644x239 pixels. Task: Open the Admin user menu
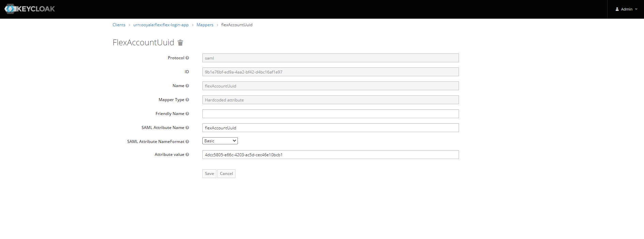pyautogui.click(x=626, y=9)
